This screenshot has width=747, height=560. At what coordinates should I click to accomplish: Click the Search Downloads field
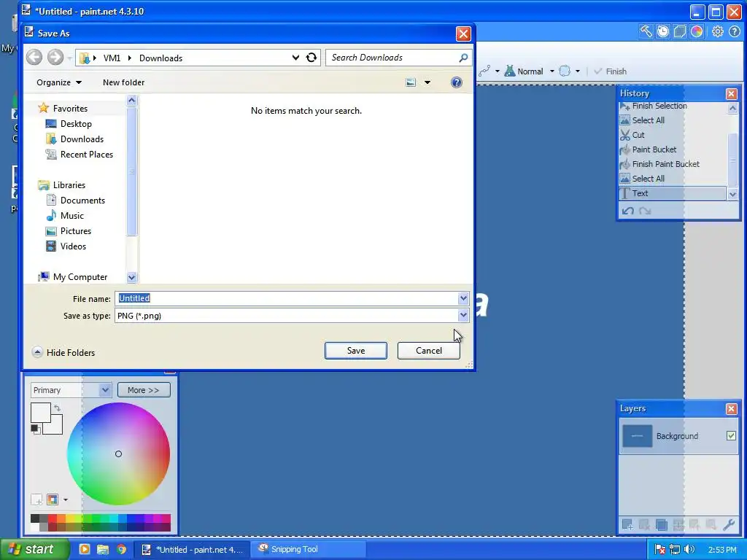click(x=392, y=58)
